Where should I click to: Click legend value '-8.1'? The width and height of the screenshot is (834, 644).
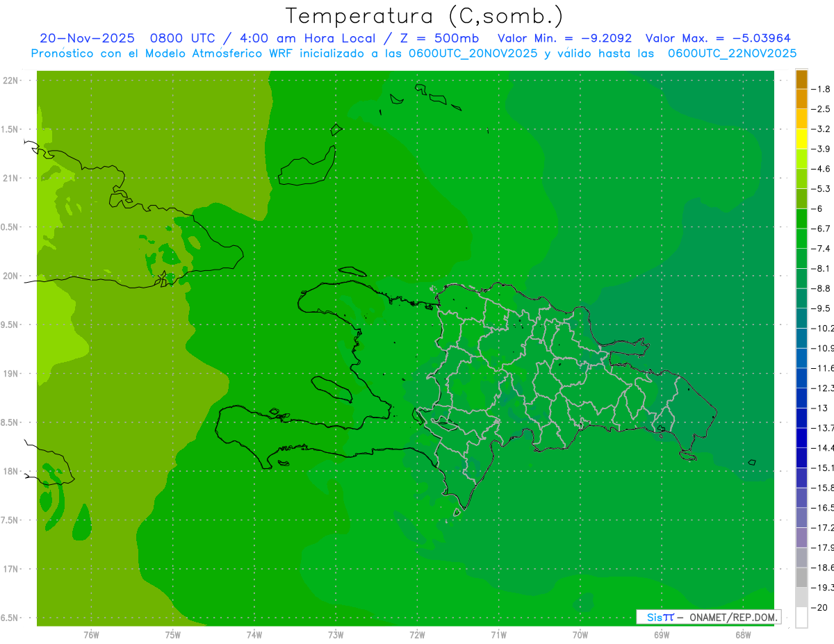[x=821, y=268]
